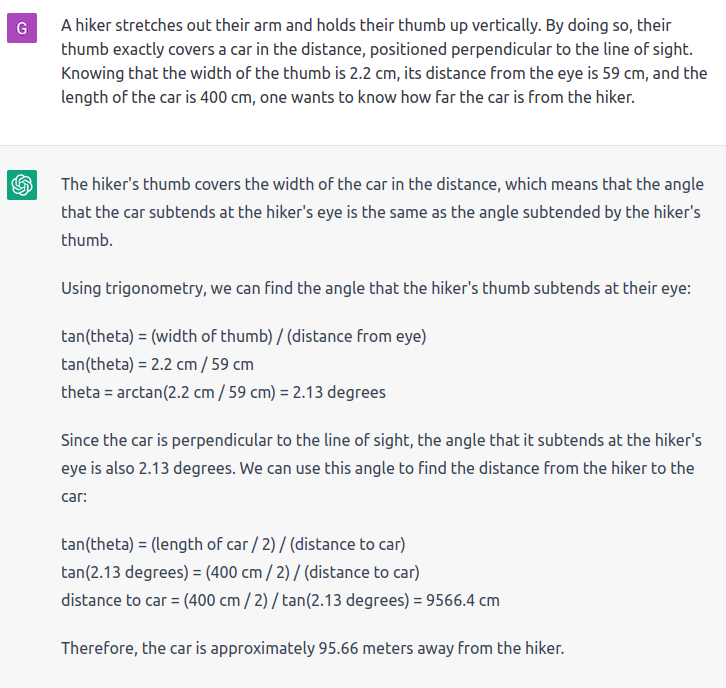Click the line 'theta = arctan(2.2 cm / 59 cm) = 2.13 degrees'
This screenshot has height=688, width=726.
coord(223,393)
